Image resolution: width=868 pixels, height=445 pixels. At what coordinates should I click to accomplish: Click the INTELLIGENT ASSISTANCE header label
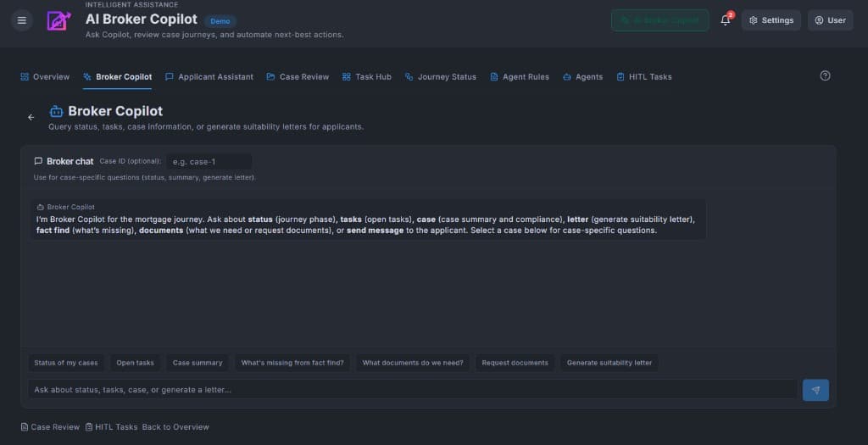click(131, 4)
